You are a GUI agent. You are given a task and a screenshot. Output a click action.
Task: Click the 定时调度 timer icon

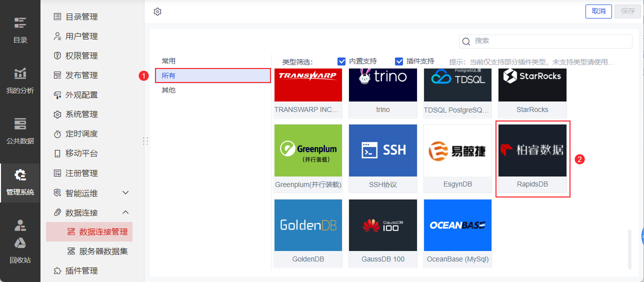(x=57, y=134)
